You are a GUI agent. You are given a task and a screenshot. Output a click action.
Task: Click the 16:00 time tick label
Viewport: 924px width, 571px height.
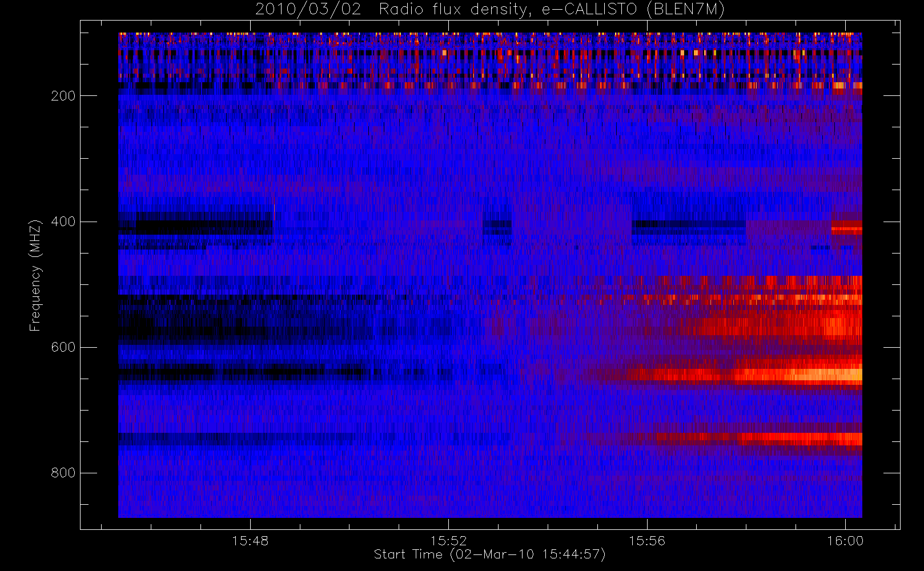845,541
